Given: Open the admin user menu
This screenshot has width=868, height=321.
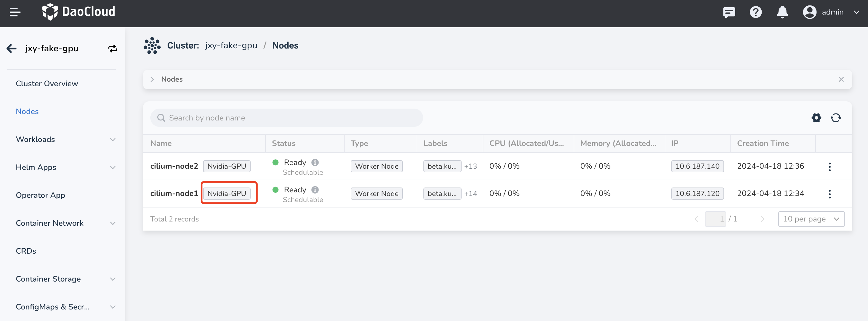Looking at the screenshot, I should tap(831, 12).
